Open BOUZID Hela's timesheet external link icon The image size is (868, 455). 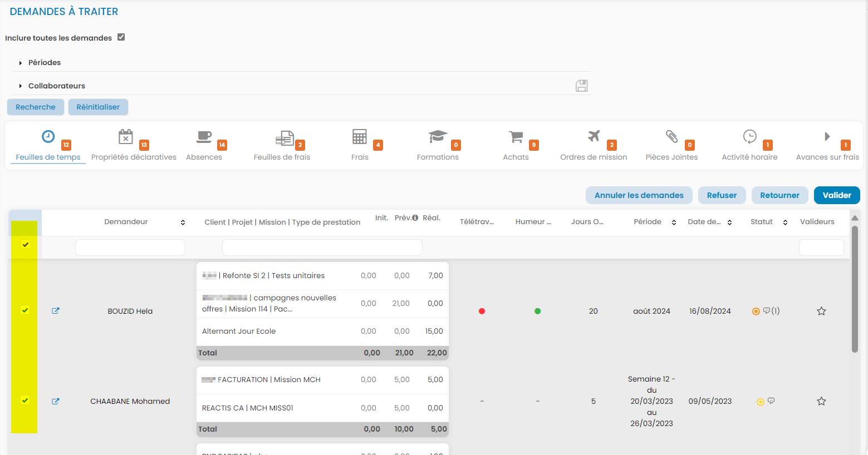point(56,311)
